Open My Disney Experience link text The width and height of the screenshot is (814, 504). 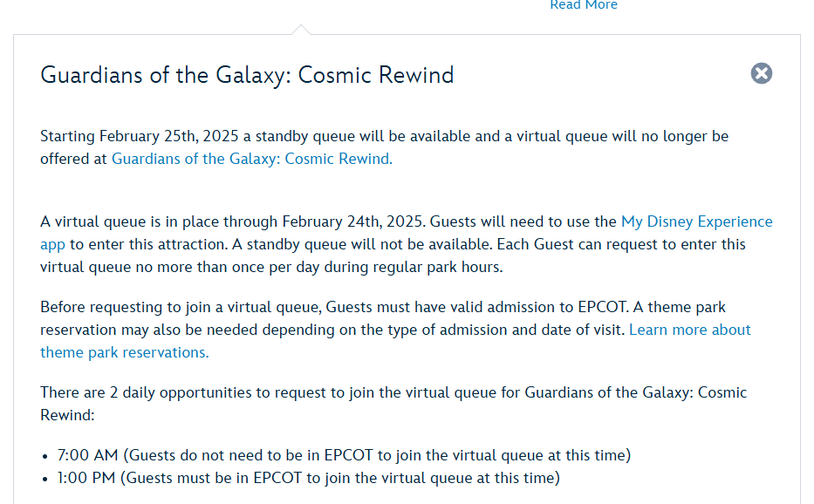tap(697, 221)
